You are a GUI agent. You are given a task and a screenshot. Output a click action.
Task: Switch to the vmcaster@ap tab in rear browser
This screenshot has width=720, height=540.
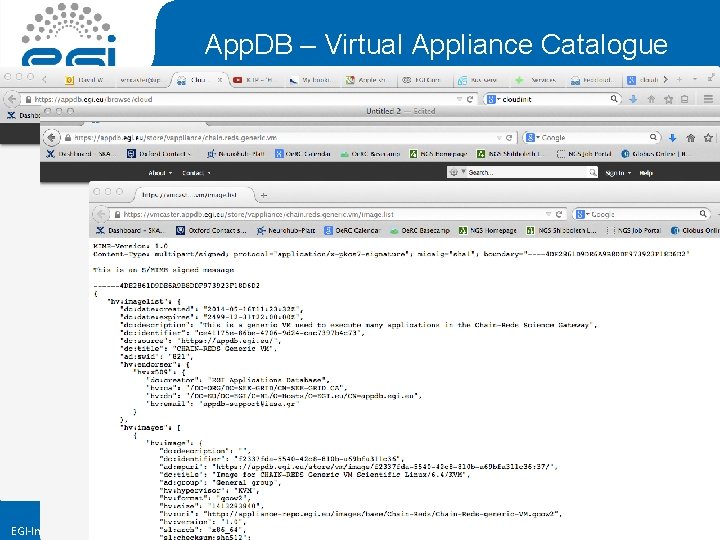pyautogui.click(x=139, y=80)
